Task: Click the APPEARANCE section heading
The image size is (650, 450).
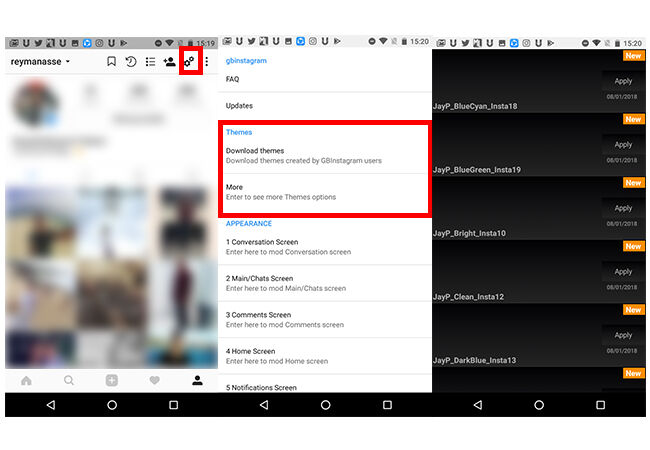Action: click(249, 223)
